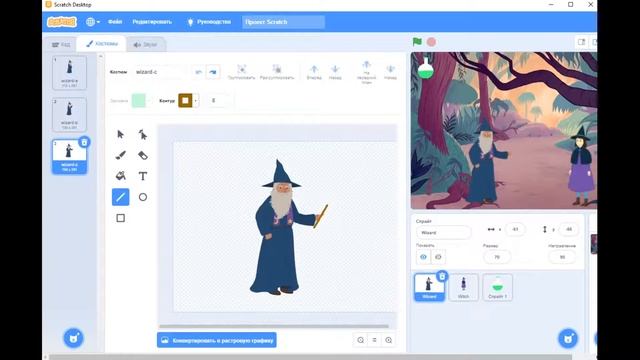Viewport: 640px width, 360px height.
Task: Select the Спрайт 1 potion sprite thumbnail
Action: point(497,287)
